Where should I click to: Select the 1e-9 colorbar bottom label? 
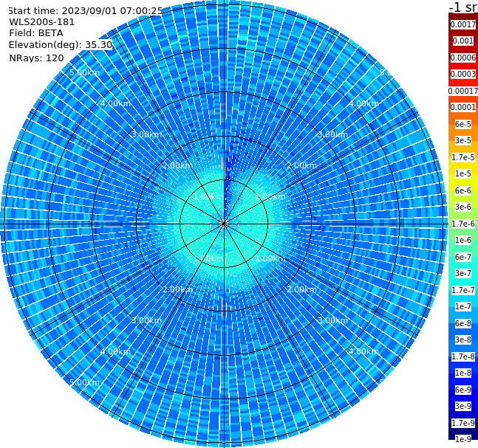[x=463, y=439]
